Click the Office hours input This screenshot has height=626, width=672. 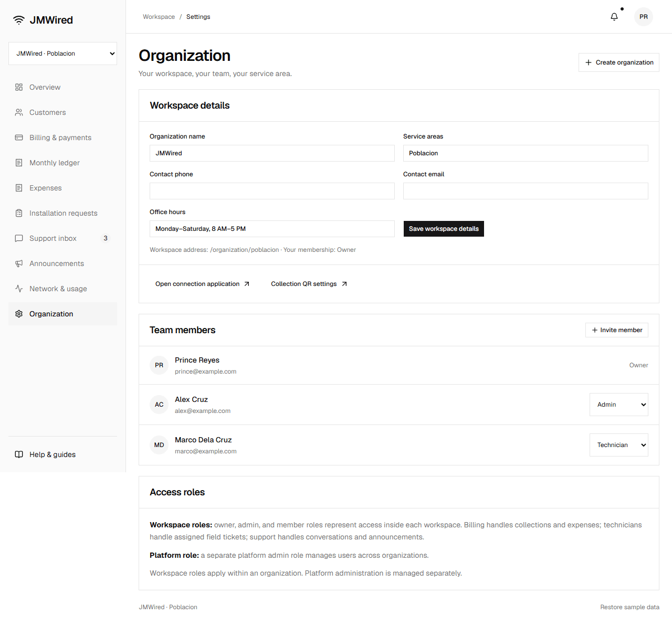272,229
